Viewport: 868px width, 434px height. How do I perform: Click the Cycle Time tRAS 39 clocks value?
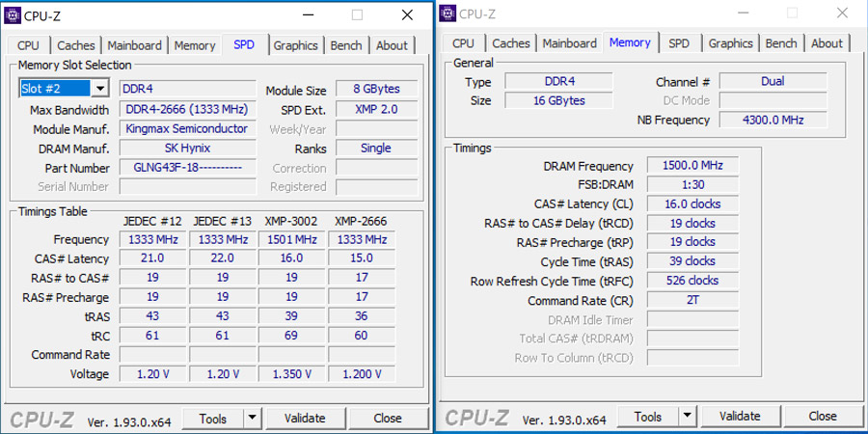pos(692,260)
